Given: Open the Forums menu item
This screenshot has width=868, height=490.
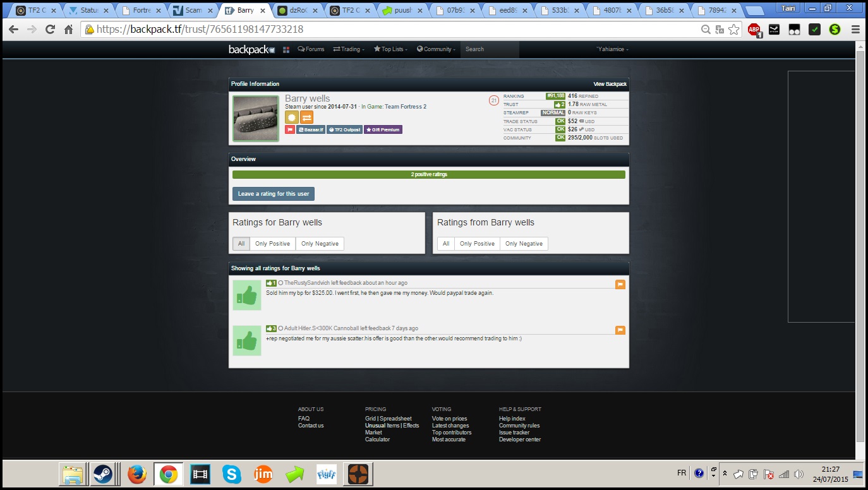Looking at the screenshot, I should (x=311, y=49).
